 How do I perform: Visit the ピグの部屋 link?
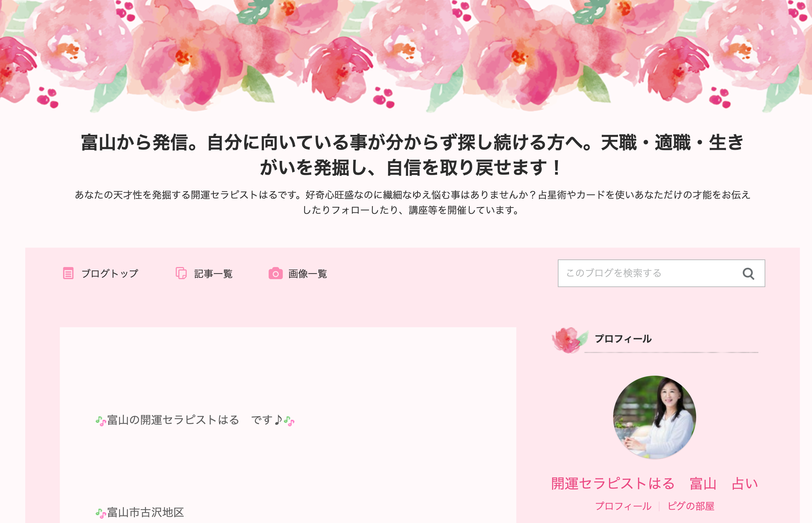(691, 506)
